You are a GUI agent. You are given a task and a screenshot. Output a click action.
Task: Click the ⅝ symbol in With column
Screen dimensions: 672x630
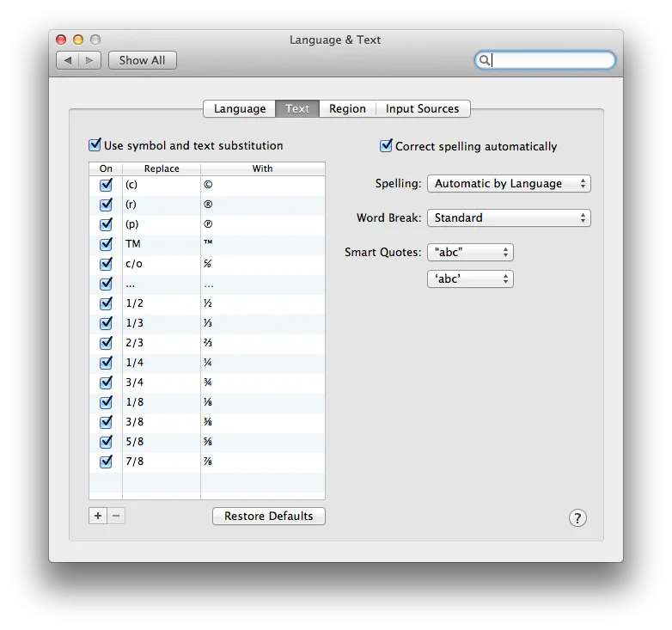[x=208, y=442]
